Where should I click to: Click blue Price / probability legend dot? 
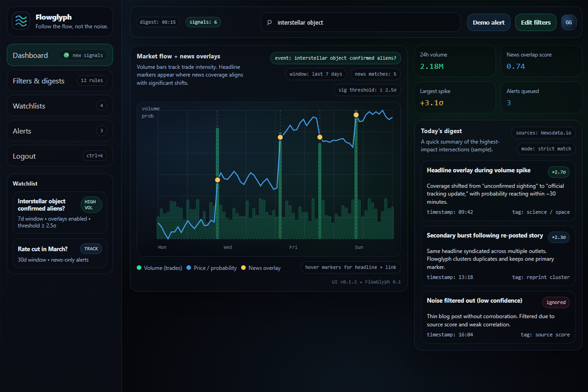click(x=189, y=268)
